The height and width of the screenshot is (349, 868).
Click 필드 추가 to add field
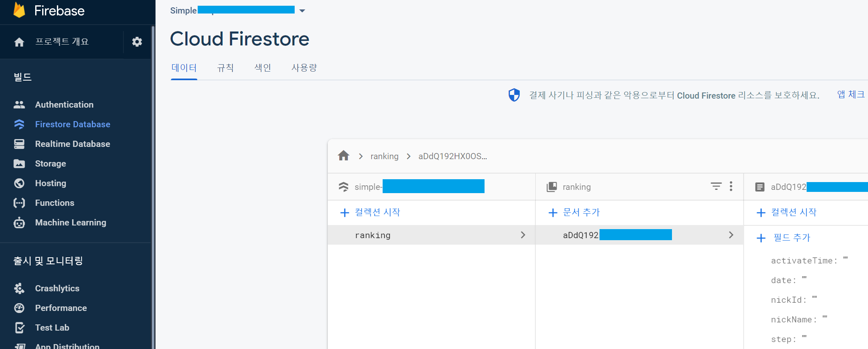pos(791,238)
